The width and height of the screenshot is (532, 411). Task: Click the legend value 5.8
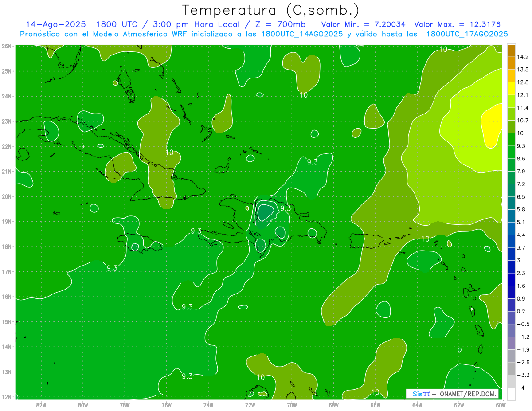pyautogui.click(x=521, y=209)
